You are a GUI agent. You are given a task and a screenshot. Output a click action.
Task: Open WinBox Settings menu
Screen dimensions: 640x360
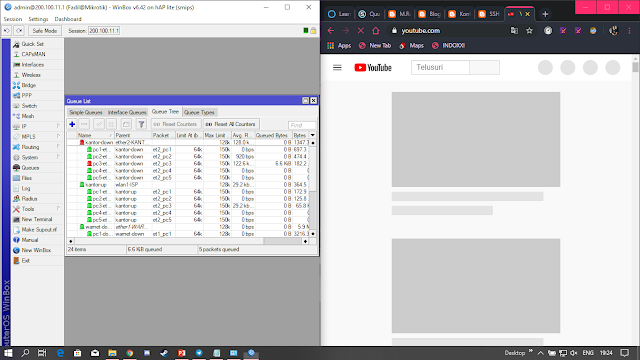(38, 19)
